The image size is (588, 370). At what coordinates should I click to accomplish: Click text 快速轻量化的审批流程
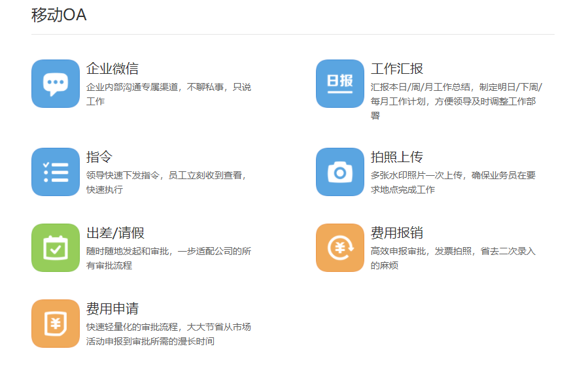tap(132, 327)
